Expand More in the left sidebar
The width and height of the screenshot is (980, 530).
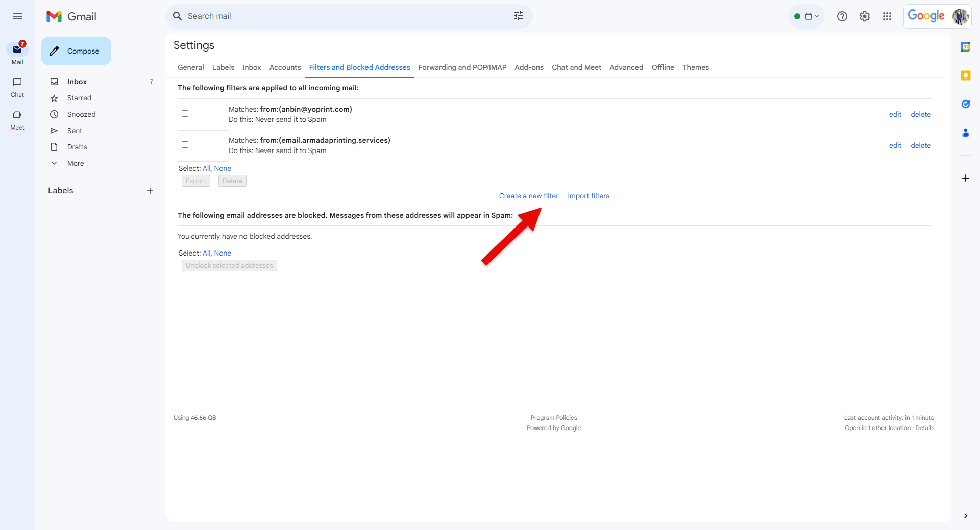point(76,163)
